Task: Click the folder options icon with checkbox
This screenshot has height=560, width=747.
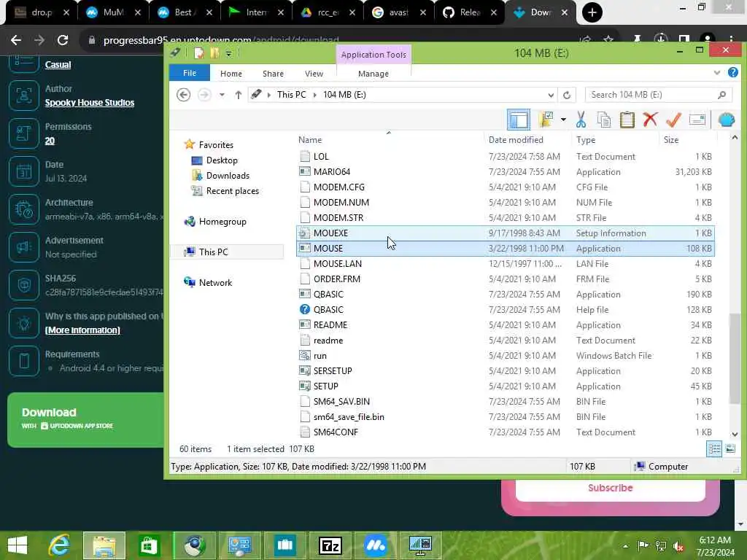Action: [546, 120]
